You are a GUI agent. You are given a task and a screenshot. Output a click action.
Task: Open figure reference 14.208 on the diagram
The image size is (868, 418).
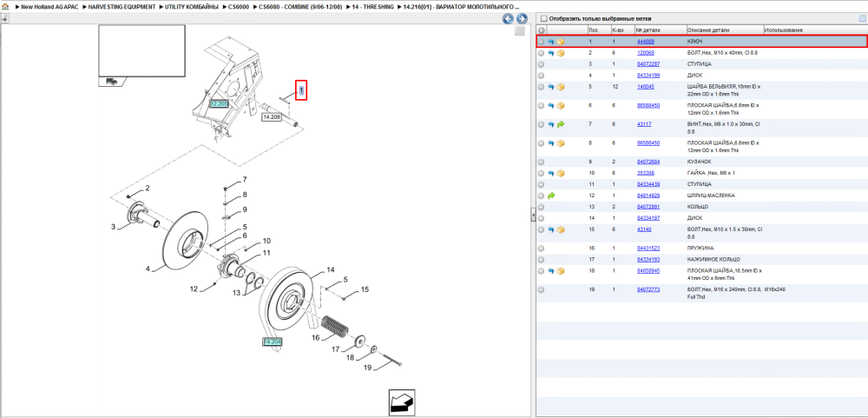click(x=271, y=117)
